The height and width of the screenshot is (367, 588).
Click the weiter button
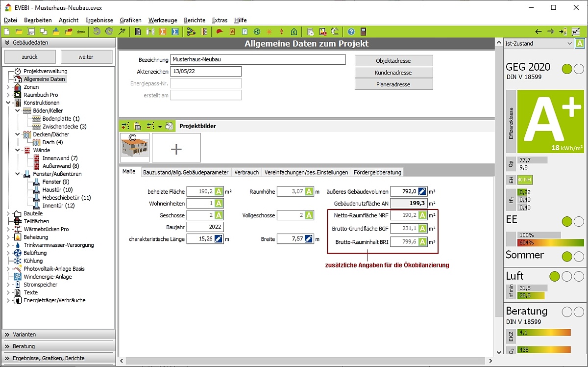(x=86, y=57)
